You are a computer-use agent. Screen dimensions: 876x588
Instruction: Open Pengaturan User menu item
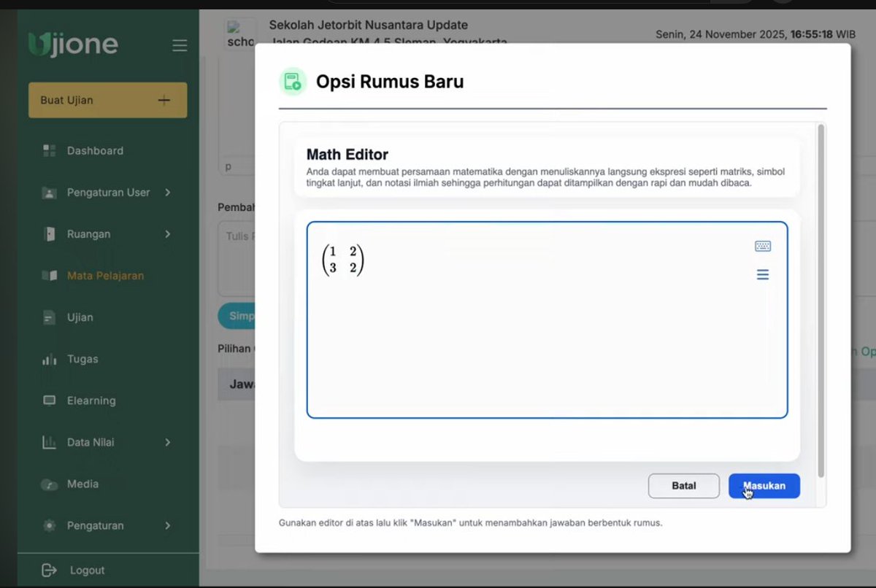point(108,193)
